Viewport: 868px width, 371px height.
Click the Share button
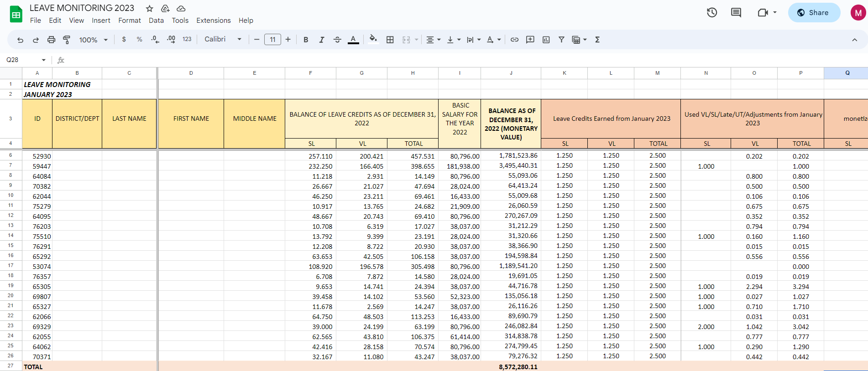click(x=814, y=13)
